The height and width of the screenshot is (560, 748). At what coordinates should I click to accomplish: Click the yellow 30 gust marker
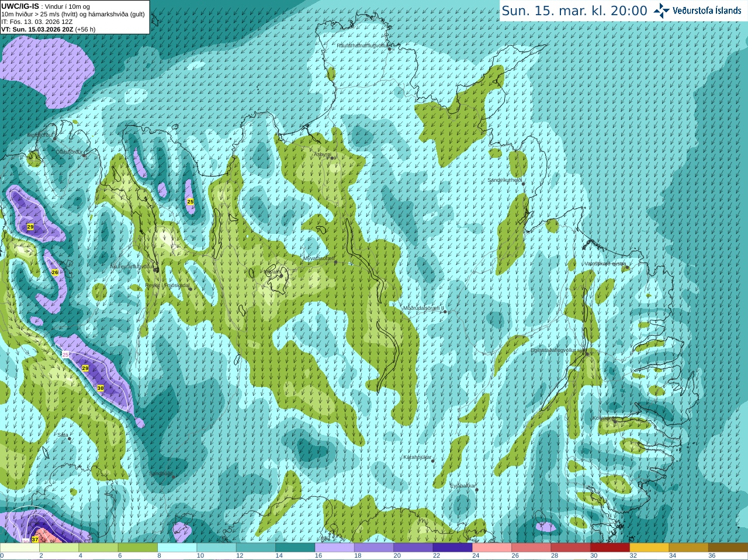coord(101,388)
